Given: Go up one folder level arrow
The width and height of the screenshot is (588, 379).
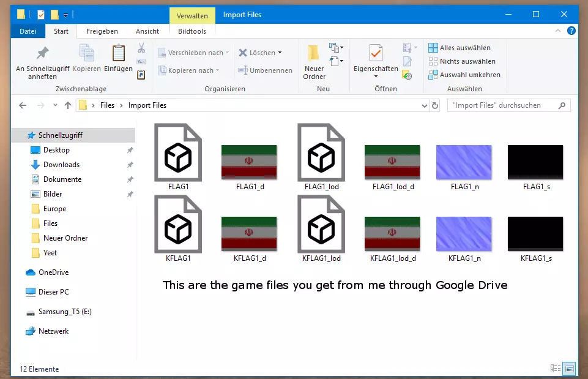Looking at the screenshot, I should [x=67, y=105].
